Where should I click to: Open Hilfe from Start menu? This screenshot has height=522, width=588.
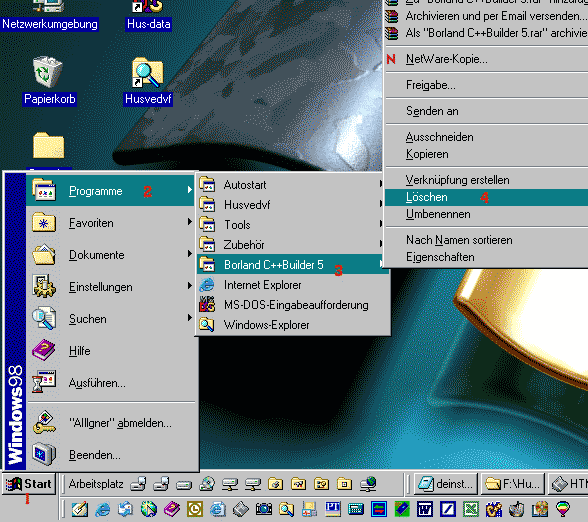[x=111, y=351]
